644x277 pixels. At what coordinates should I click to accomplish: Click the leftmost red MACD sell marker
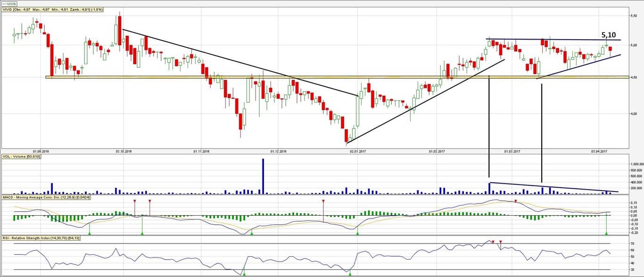pos(134,201)
